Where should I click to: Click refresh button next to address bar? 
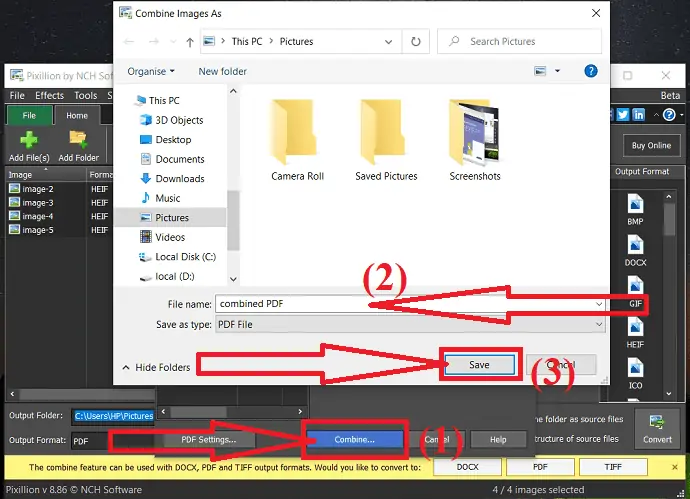pyautogui.click(x=415, y=41)
